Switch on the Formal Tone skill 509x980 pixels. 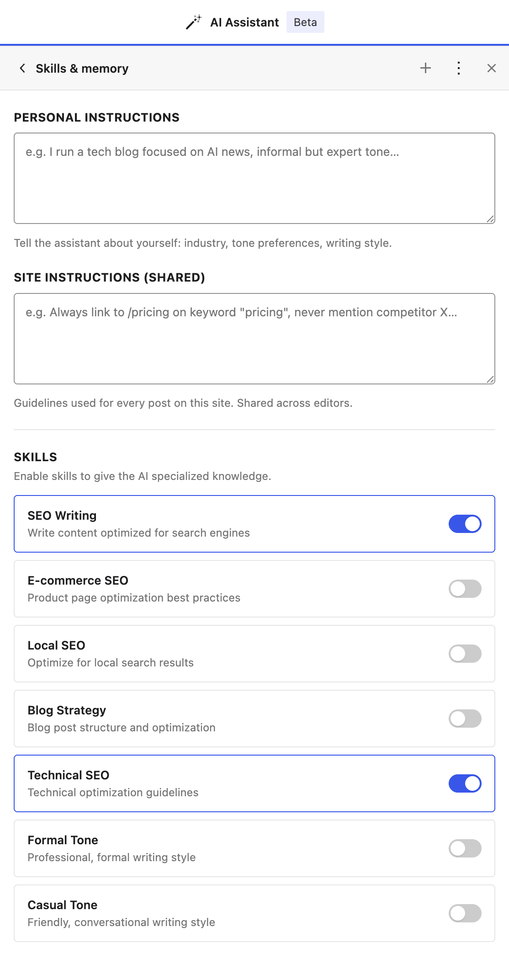(465, 848)
